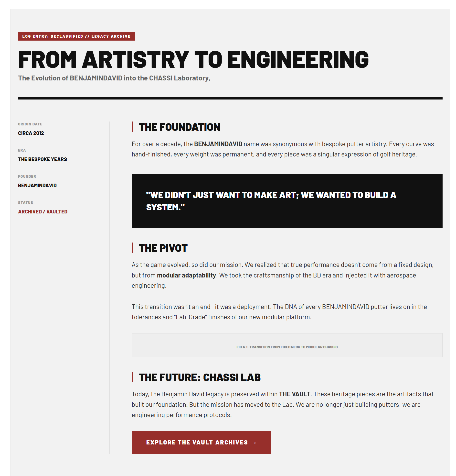456x476 pixels.
Task: Click the bold THE VAULT text
Action: click(x=295, y=394)
